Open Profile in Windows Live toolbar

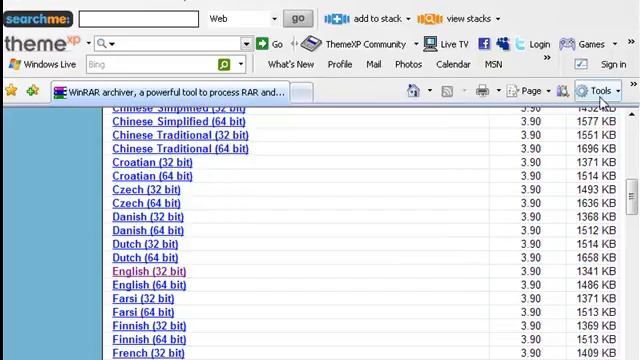[340, 64]
